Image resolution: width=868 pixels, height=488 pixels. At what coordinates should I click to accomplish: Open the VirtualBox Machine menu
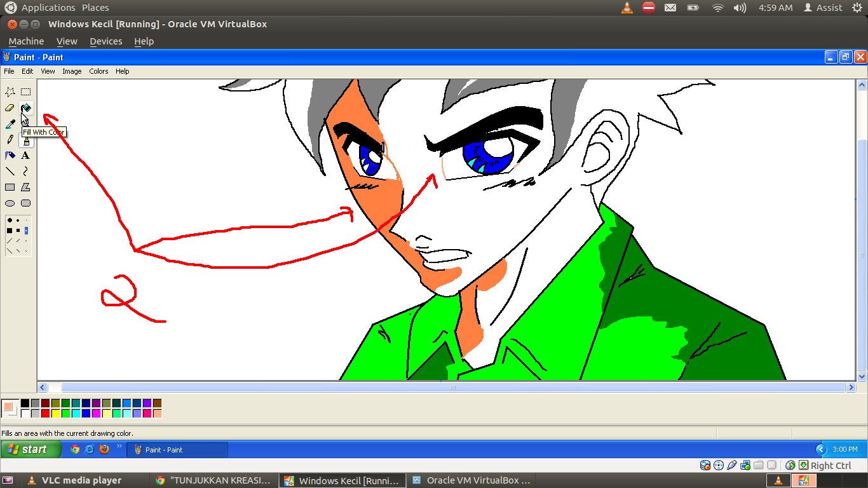26,41
